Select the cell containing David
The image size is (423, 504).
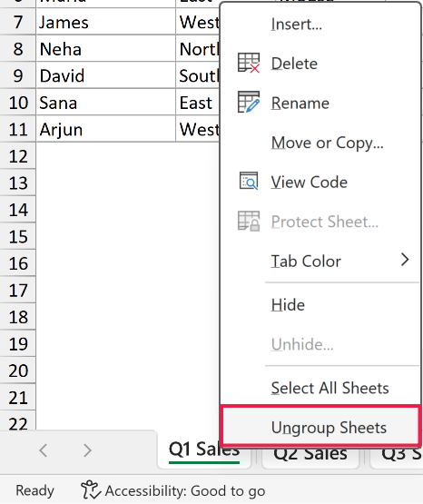[x=105, y=75]
